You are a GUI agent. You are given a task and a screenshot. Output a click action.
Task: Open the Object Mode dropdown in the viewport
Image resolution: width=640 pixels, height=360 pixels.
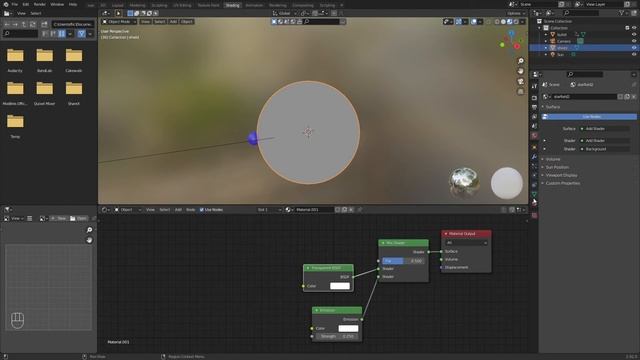(x=119, y=22)
